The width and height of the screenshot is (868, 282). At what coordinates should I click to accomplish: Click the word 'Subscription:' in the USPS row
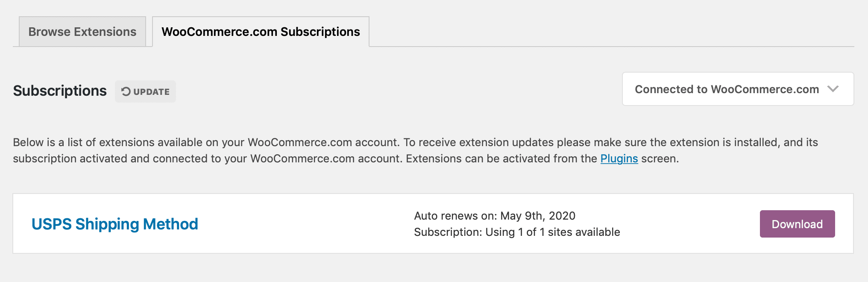pos(448,232)
